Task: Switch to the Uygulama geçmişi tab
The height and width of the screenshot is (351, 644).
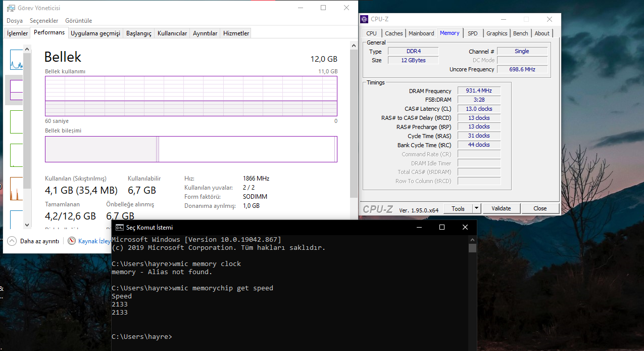Action: click(x=95, y=33)
